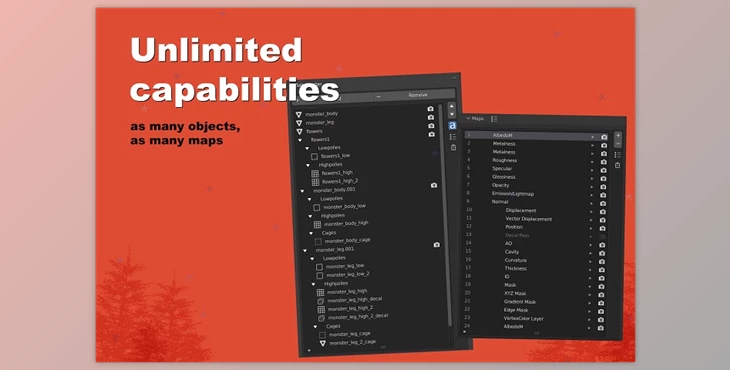Click the Remove button in objects panel
730x370 pixels.
(414, 95)
